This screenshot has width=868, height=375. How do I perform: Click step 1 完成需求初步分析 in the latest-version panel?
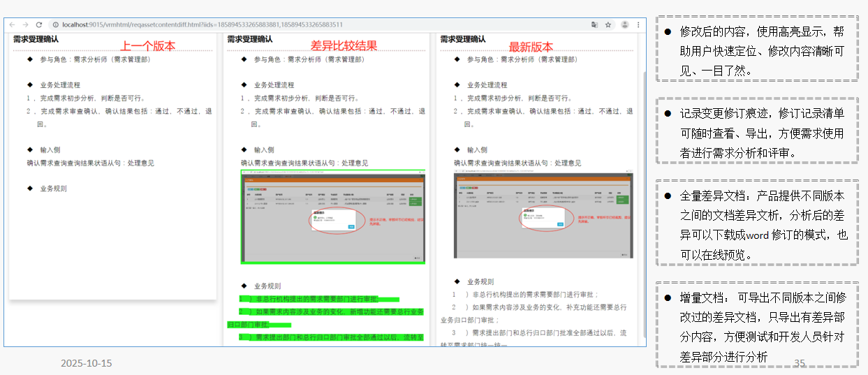point(514,98)
